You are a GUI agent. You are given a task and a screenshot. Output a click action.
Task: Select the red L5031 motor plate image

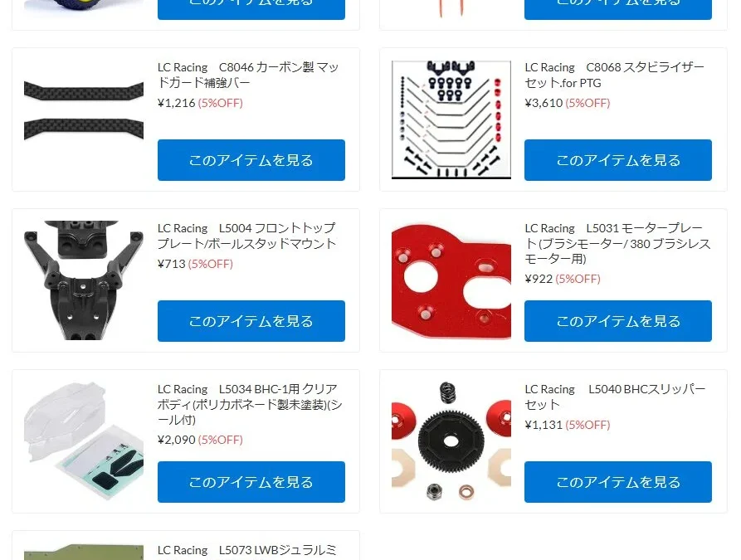click(451, 280)
